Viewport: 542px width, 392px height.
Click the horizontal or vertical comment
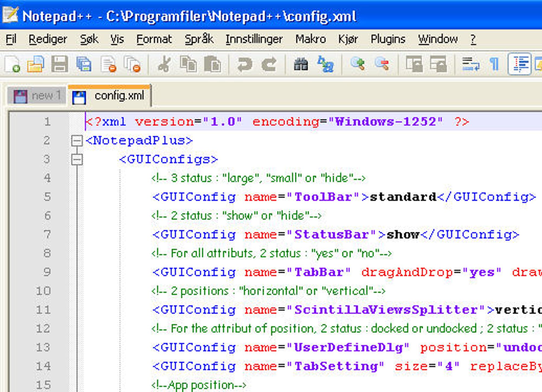pos(268,291)
